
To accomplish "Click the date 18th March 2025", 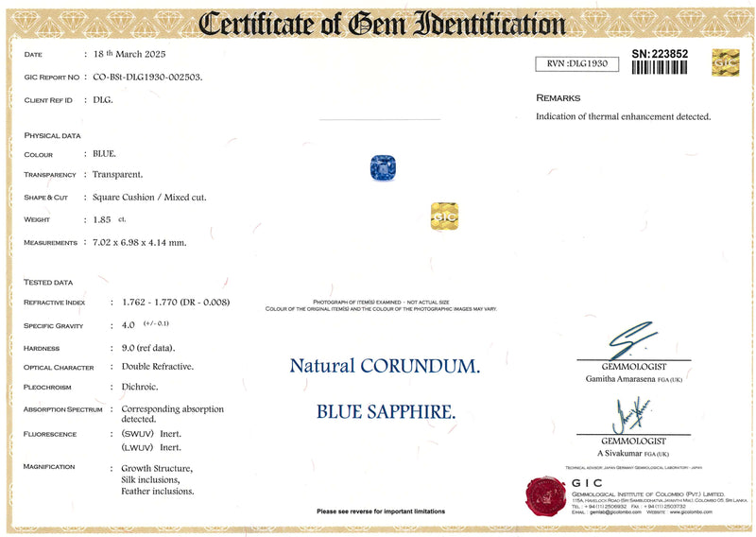I will (x=129, y=54).
